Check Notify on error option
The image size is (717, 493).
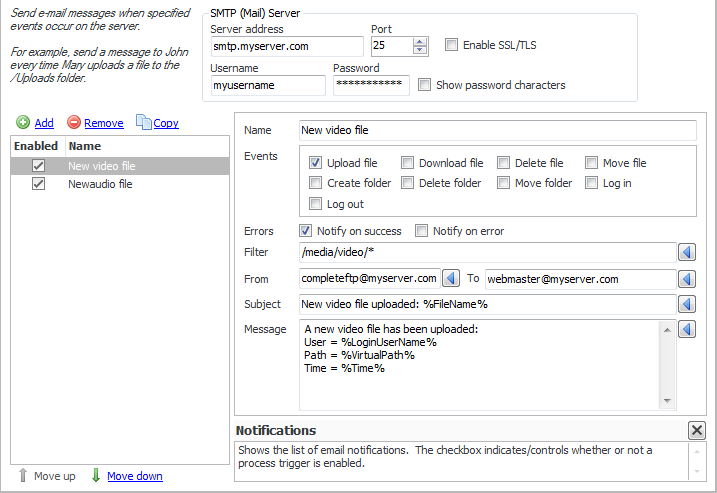[422, 231]
